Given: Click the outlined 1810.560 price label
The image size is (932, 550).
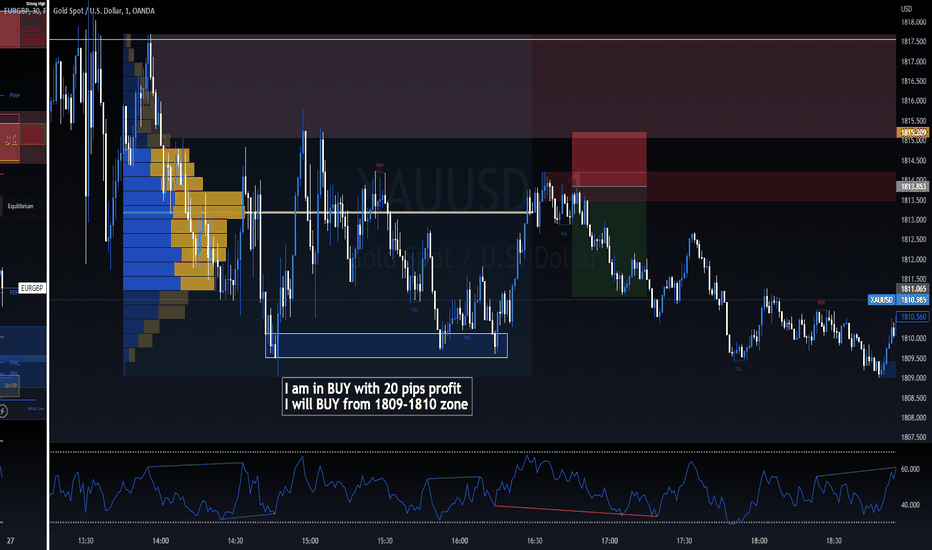Looking at the screenshot, I should (x=913, y=317).
